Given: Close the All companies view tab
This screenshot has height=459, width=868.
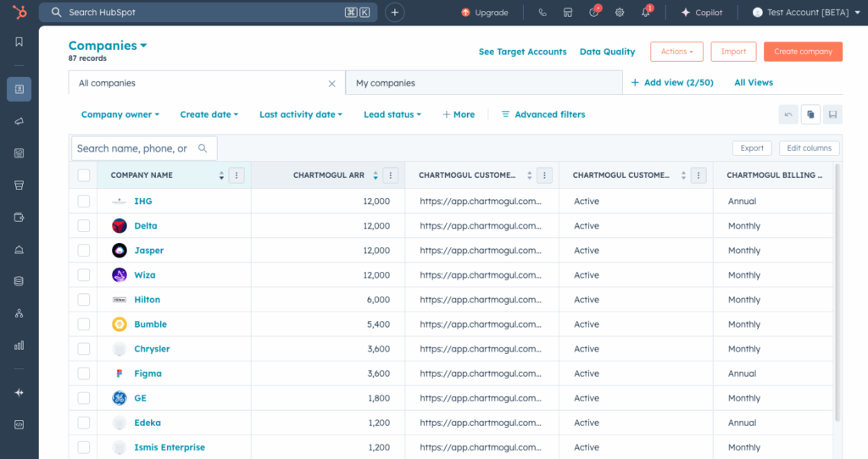Looking at the screenshot, I should pyautogui.click(x=331, y=84).
